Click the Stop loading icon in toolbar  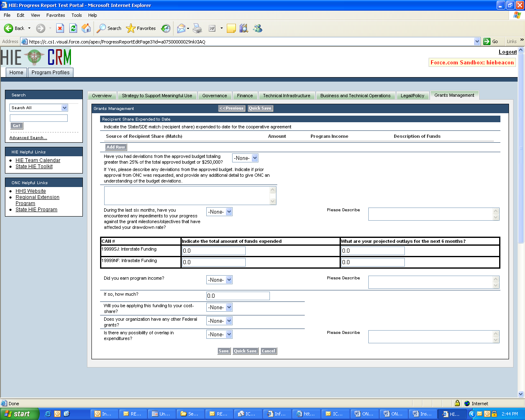[60, 28]
